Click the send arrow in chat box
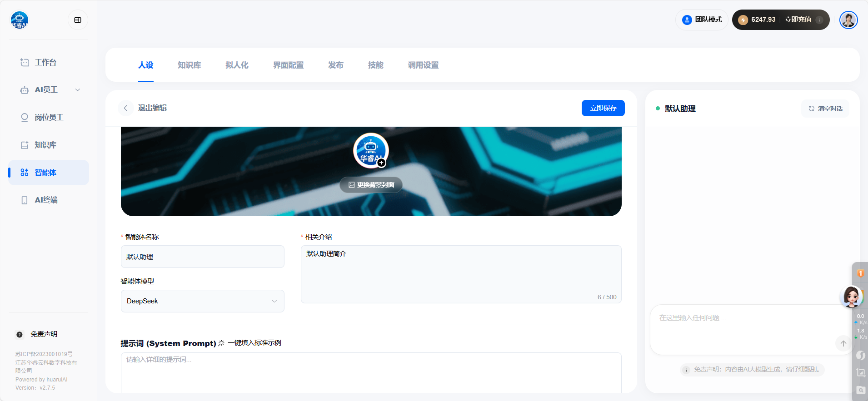Viewport: 868px width, 401px height. click(843, 343)
